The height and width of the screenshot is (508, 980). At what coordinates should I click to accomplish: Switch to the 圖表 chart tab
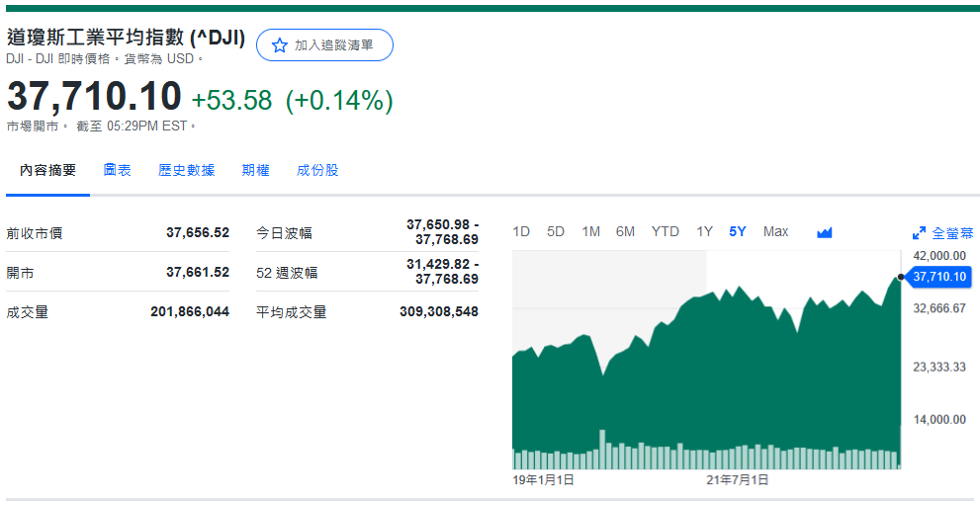tap(117, 170)
